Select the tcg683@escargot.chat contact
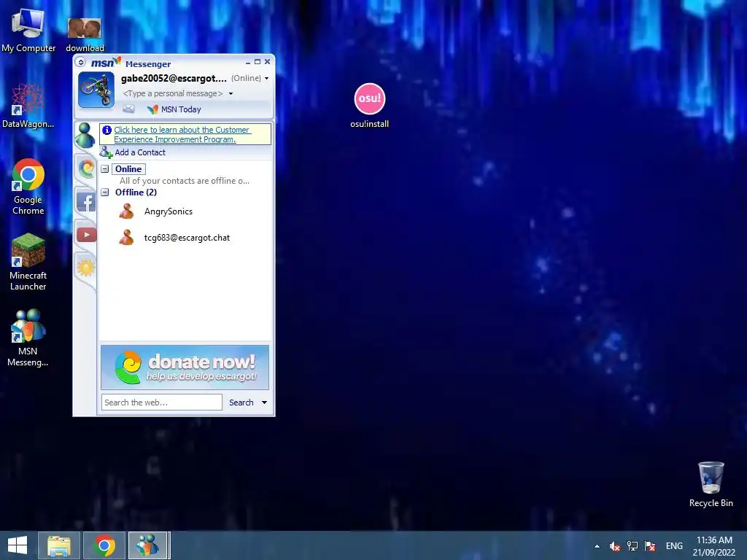The height and width of the screenshot is (560, 747). (187, 238)
